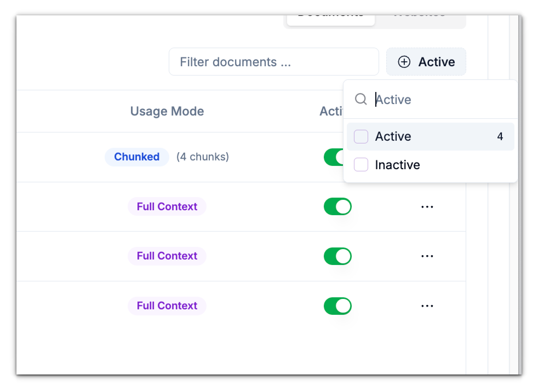Turn off the first Full Context row's active switch
Viewport: 538px width, 392px height.
pyautogui.click(x=337, y=206)
